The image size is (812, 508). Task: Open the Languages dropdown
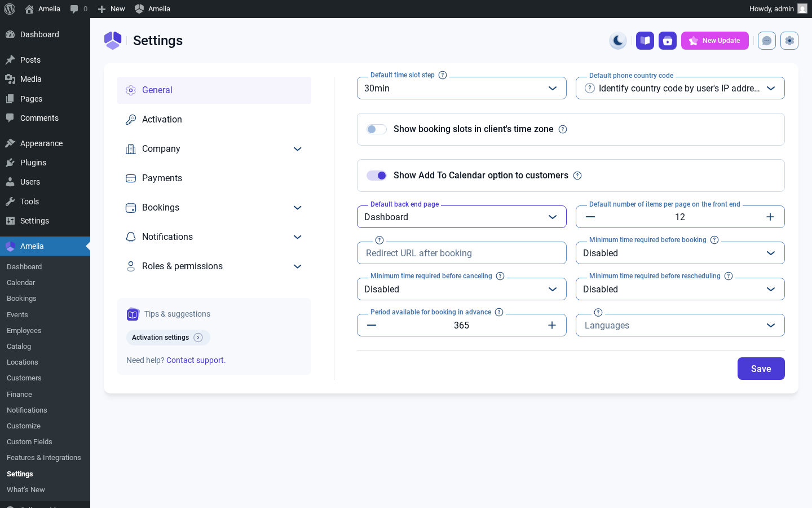coord(680,325)
